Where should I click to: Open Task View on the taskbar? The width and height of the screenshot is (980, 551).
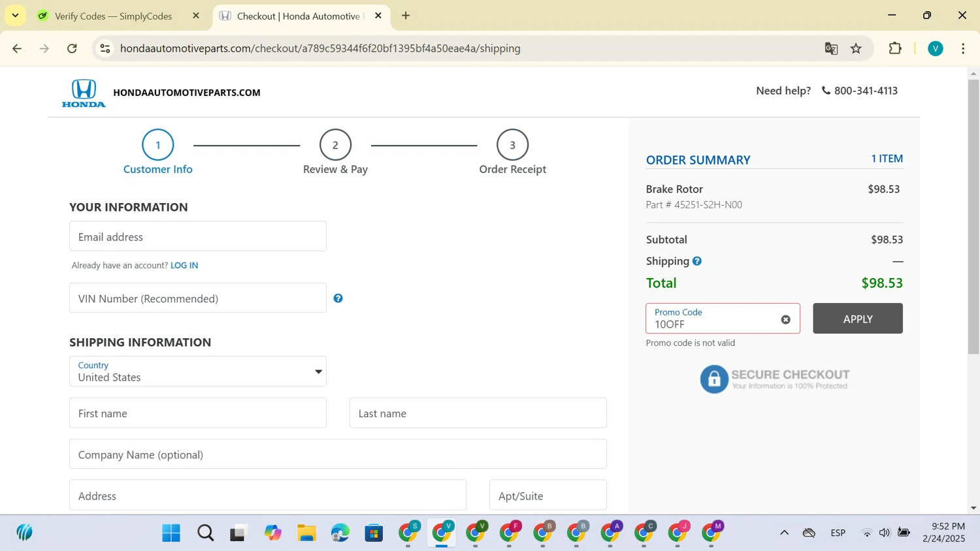pos(238,533)
